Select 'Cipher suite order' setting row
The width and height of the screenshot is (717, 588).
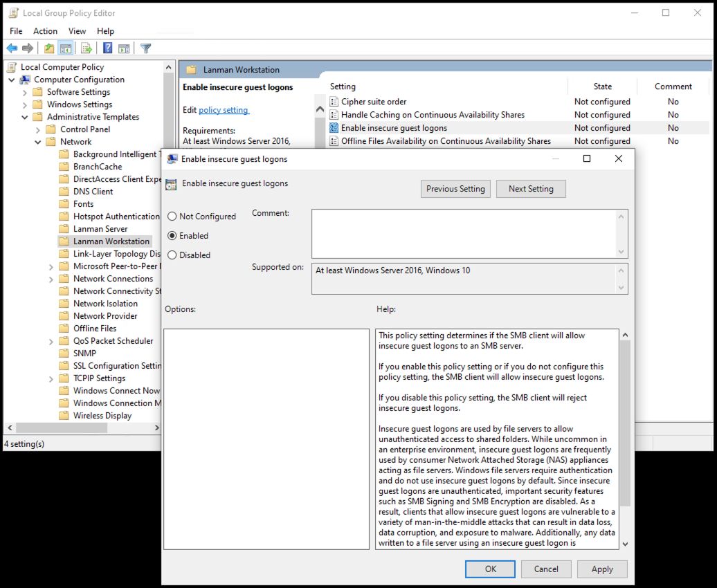click(x=518, y=102)
